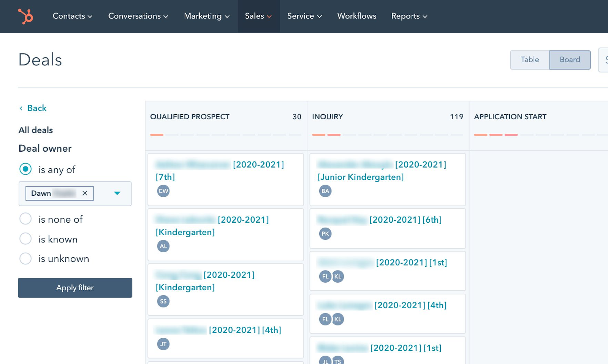The width and height of the screenshot is (608, 364).
Task: Expand the Sales menu
Action: pyautogui.click(x=258, y=16)
